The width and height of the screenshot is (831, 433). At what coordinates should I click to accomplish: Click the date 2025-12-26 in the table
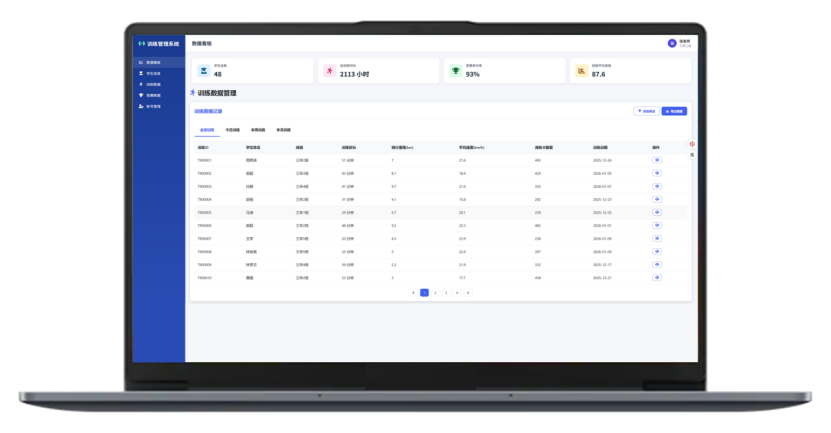coord(602,160)
